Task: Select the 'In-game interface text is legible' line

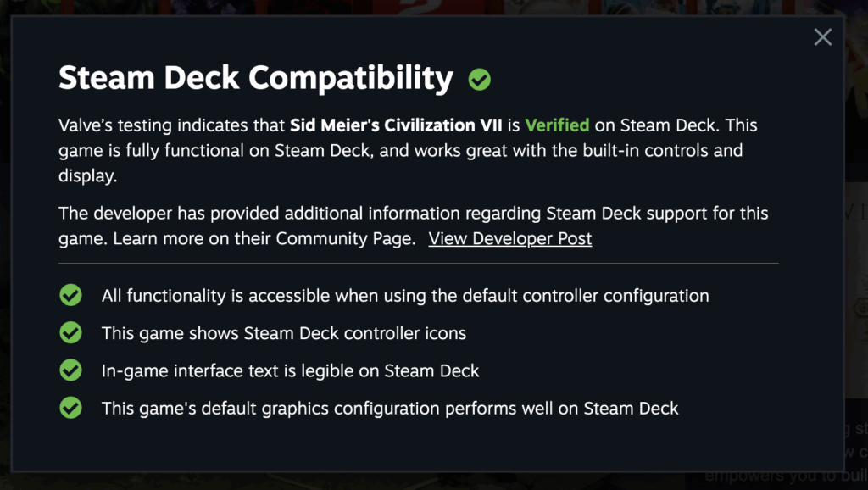Action: click(290, 370)
